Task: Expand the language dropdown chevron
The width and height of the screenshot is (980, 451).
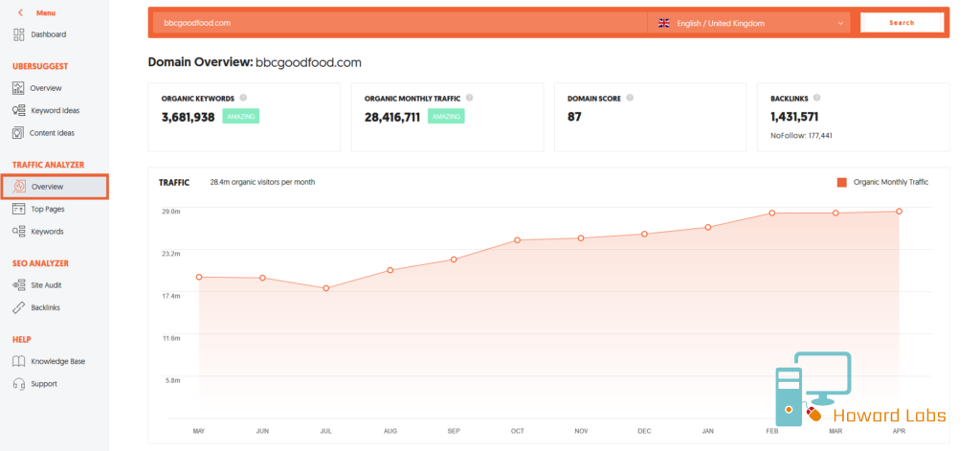Action: [x=840, y=24]
